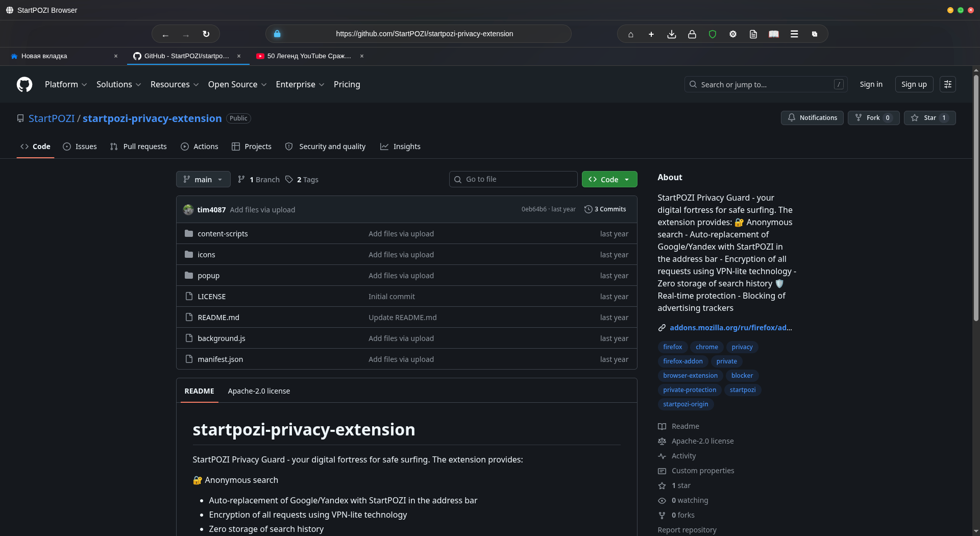The height and width of the screenshot is (536, 980).
Task: Go forward using the browser forward arrow
Action: [x=186, y=34]
